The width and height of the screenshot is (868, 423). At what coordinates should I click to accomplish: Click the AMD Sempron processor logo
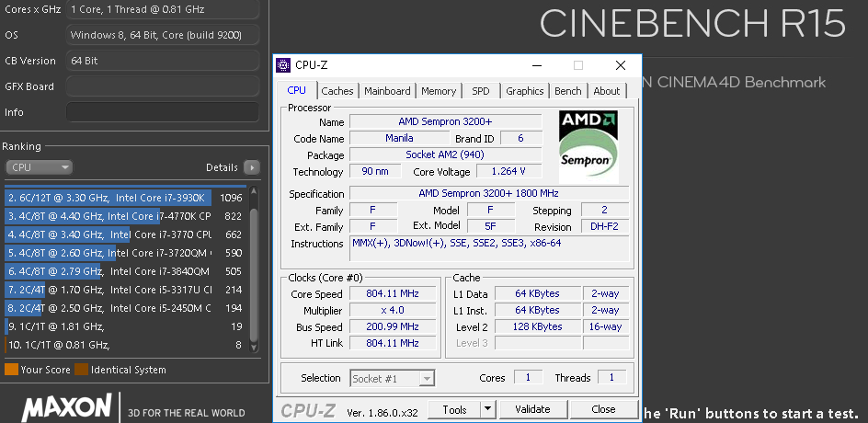(x=588, y=145)
